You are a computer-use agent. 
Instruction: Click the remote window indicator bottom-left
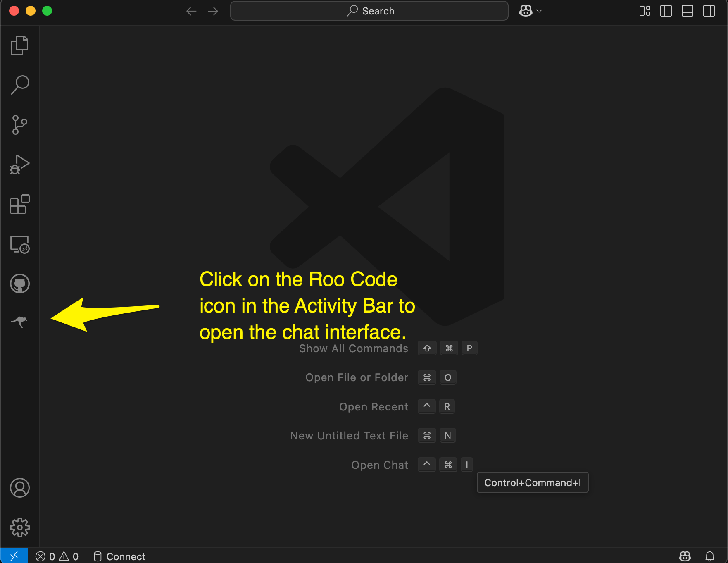[14, 556]
